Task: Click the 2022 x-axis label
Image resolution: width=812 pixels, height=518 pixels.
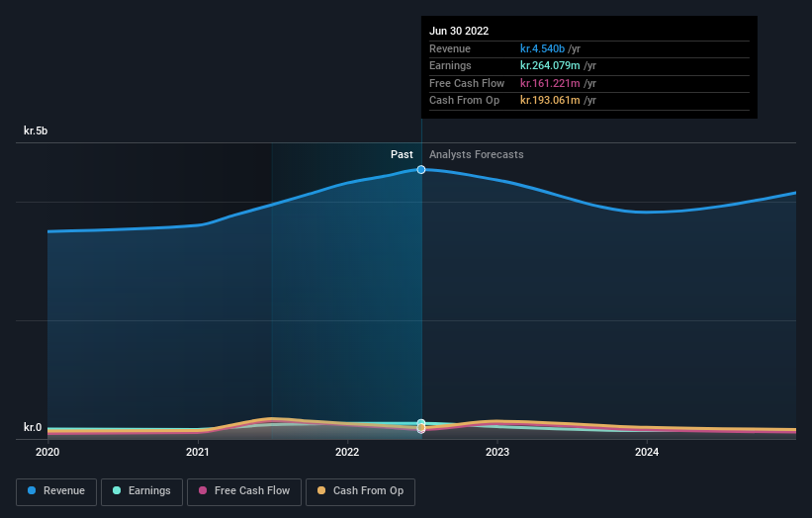Action: point(347,452)
